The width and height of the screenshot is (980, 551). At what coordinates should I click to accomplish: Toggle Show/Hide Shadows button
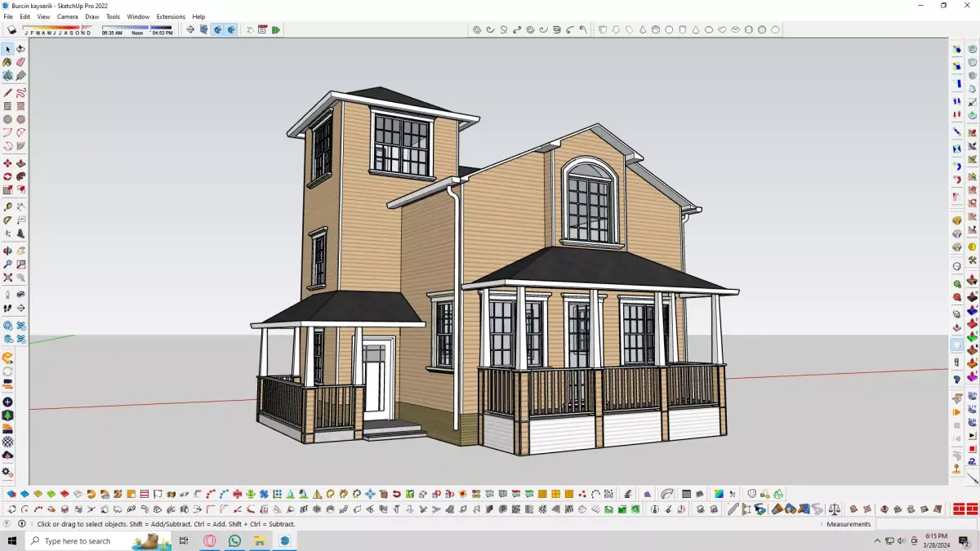click(x=12, y=29)
